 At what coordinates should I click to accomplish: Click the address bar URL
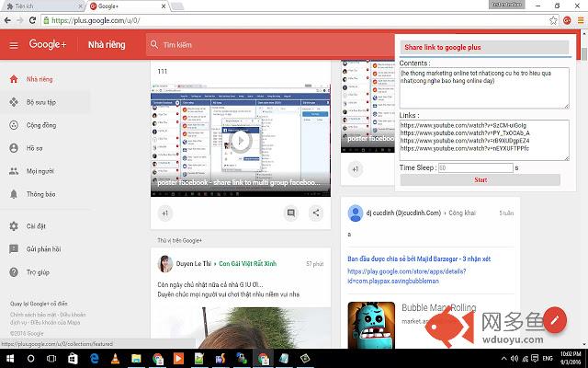96,20
